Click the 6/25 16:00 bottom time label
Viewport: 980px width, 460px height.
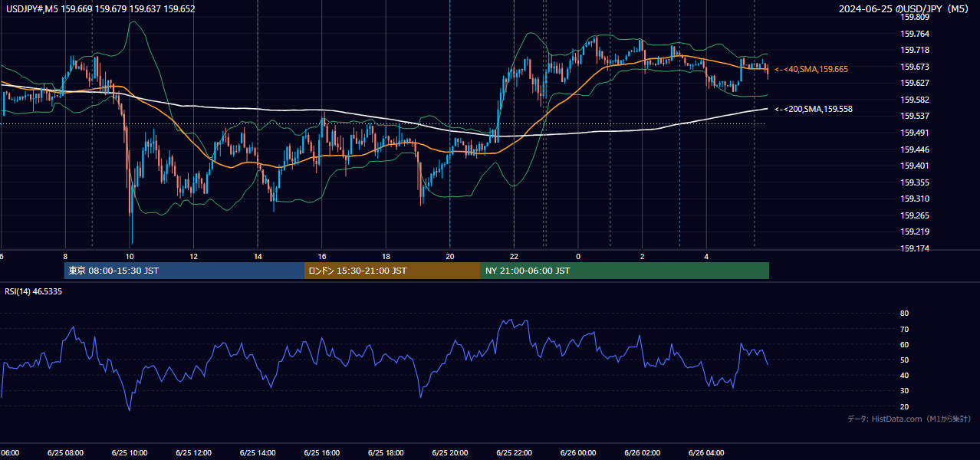322,452
